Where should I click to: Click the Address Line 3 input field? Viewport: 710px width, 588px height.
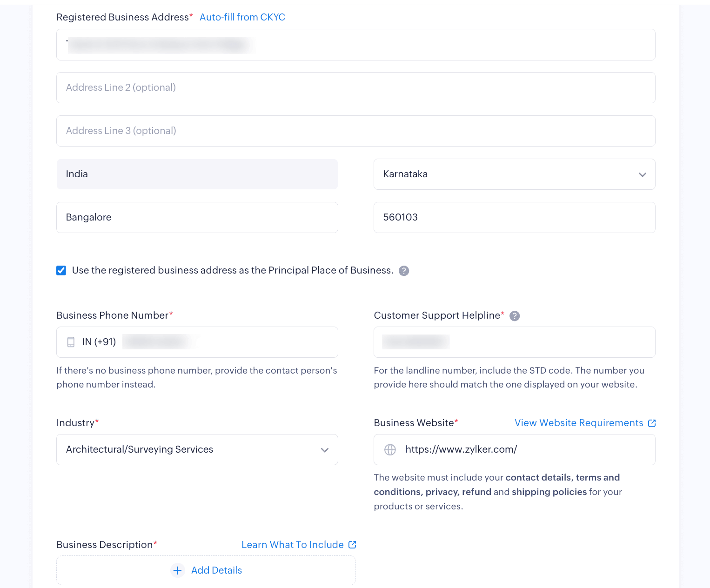pyautogui.click(x=355, y=131)
